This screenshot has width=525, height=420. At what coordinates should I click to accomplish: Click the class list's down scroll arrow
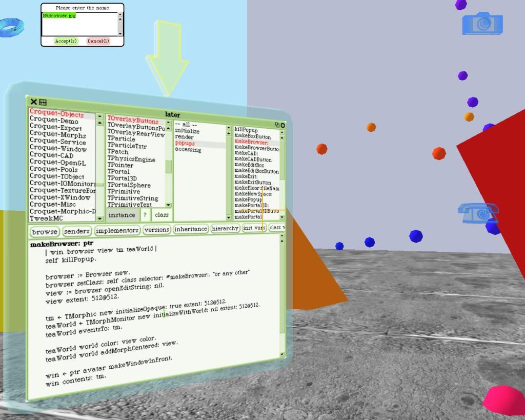click(x=168, y=205)
